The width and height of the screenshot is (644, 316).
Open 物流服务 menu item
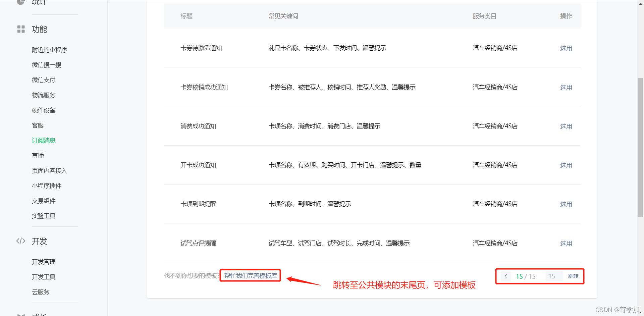coord(44,95)
